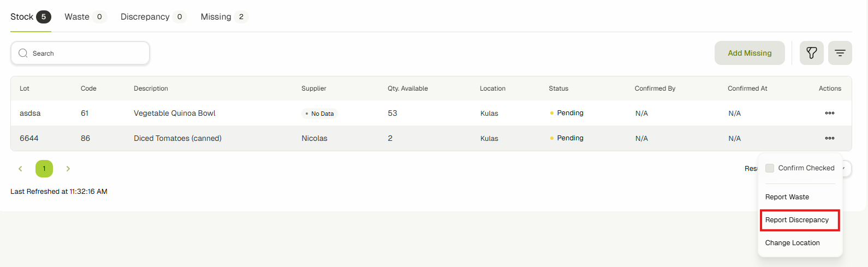Click the Qty. Available column header
868x267 pixels.
tap(407, 88)
